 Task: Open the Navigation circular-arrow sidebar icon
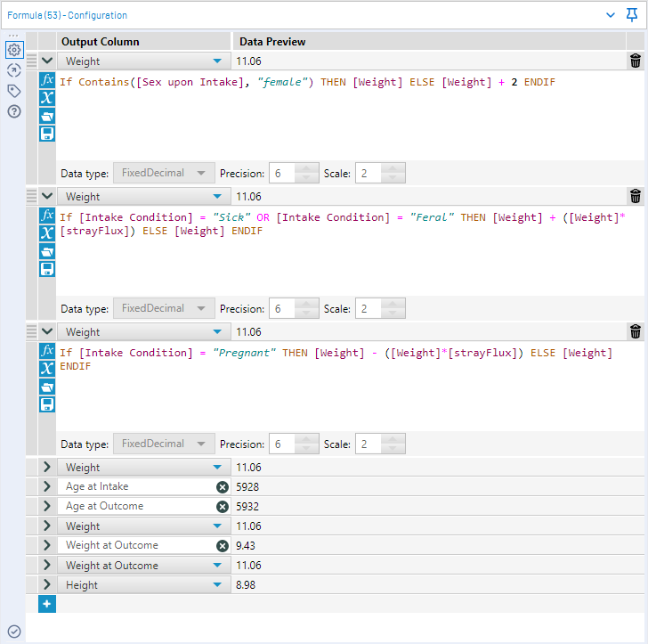pos(14,70)
